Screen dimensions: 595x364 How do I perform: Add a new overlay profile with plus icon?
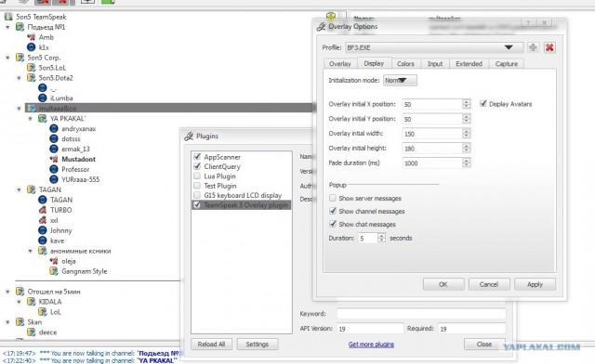(533, 47)
